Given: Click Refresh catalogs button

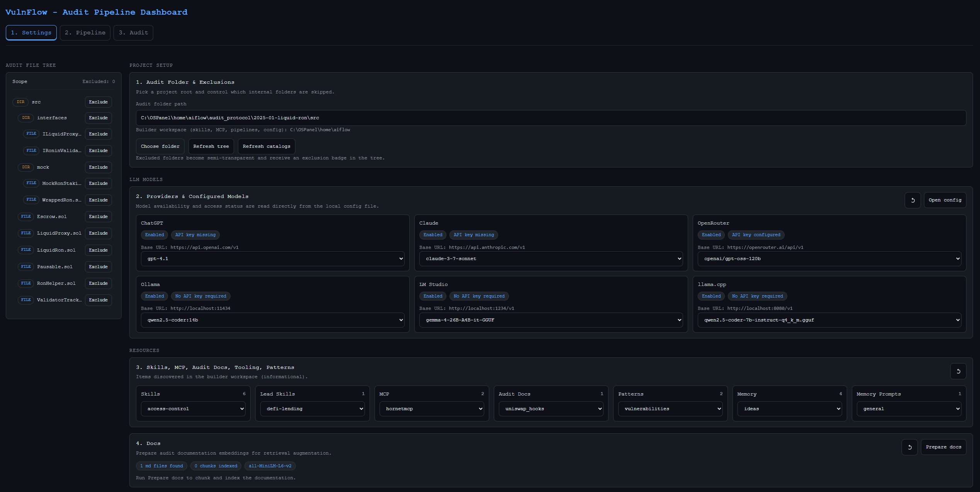Looking at the screenshot, I should 266,147.
